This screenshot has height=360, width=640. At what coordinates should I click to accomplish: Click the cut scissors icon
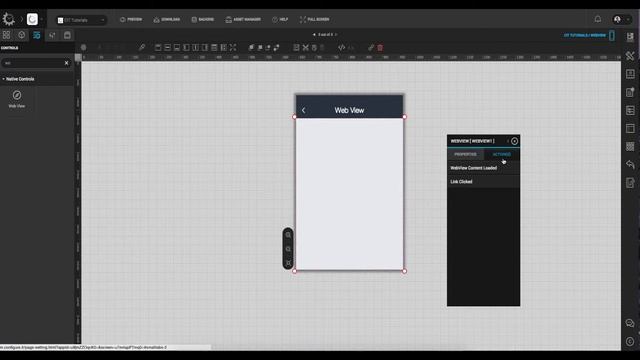coord(305,48)
